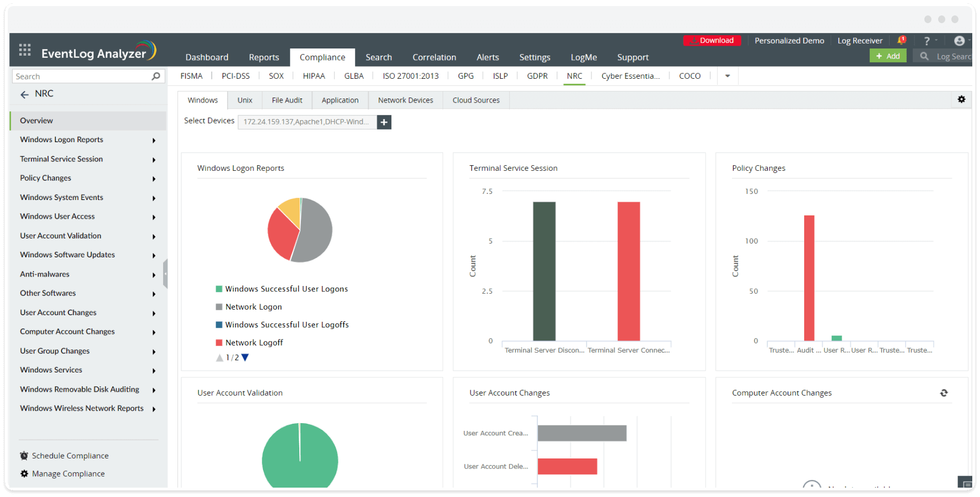The image size is (980, 497).
Task: Open the notifications bell icon
Action: (x=901, y=40)
